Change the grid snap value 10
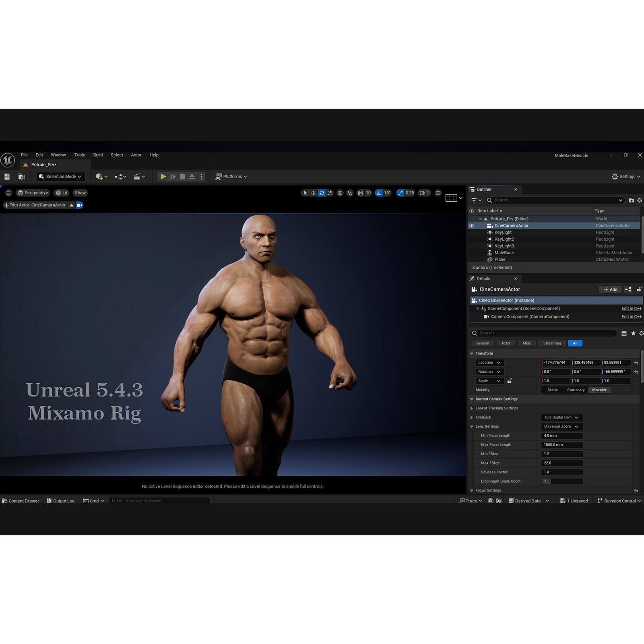Screen dimensions: 644x644 [368, 193]
